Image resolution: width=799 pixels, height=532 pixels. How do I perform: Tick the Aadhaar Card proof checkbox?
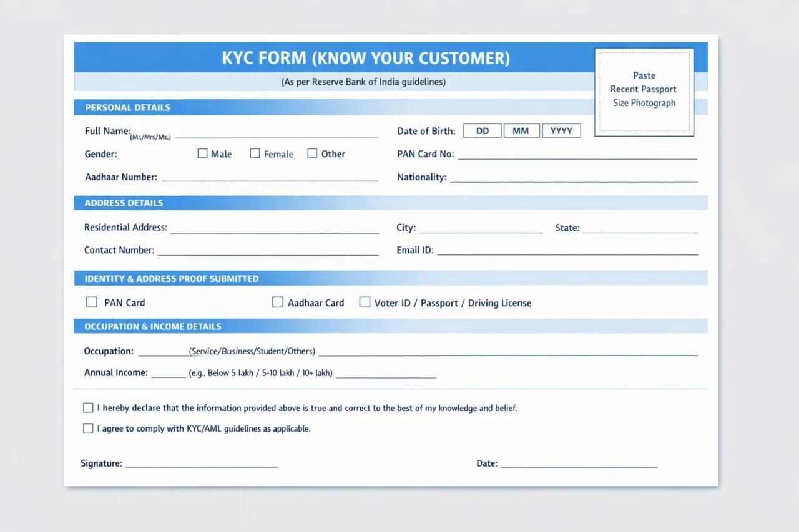[278, 301]
